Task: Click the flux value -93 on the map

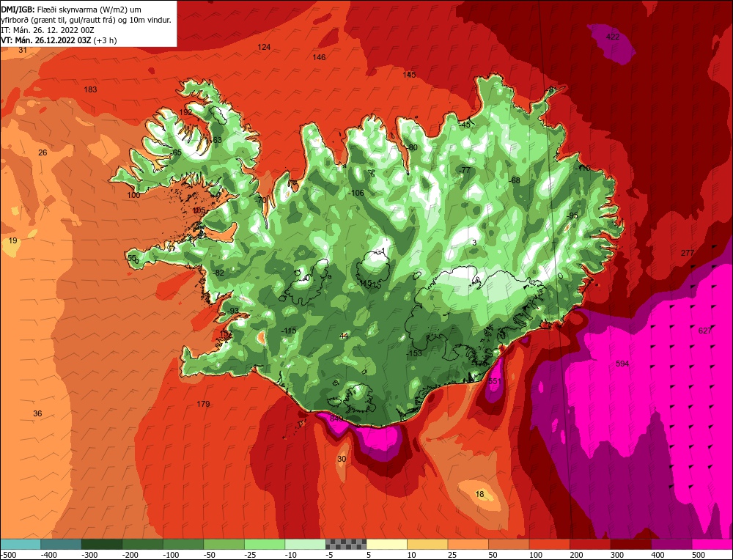Action: (x=232, y=311)
